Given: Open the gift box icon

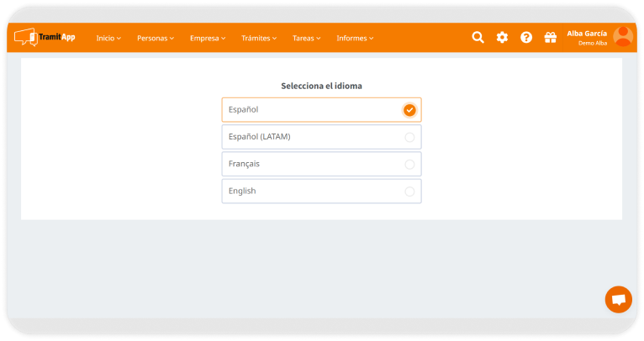Looking at the screenshot, I should point(551,37).
